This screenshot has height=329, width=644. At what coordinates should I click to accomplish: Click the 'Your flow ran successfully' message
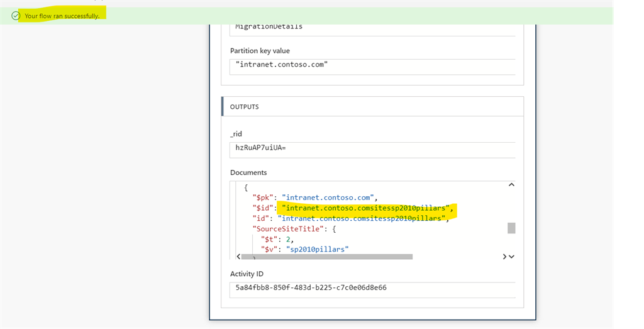[62, 16]
